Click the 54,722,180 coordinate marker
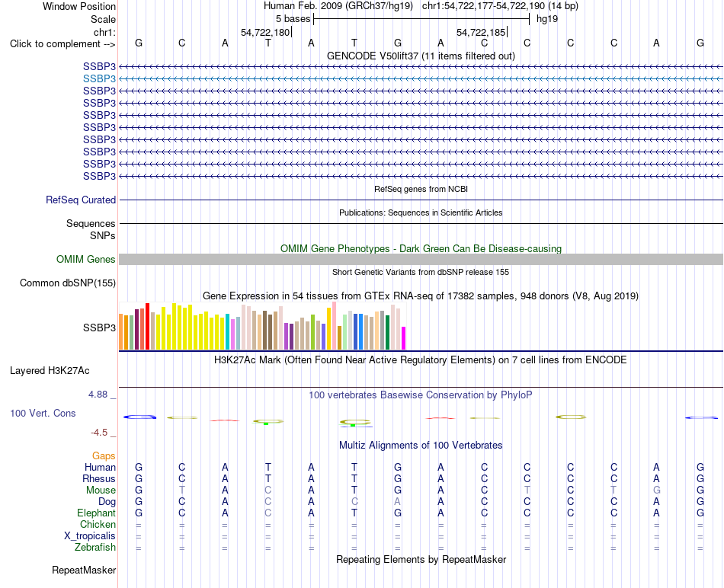 pyautogui.click(x=265, y=32)
